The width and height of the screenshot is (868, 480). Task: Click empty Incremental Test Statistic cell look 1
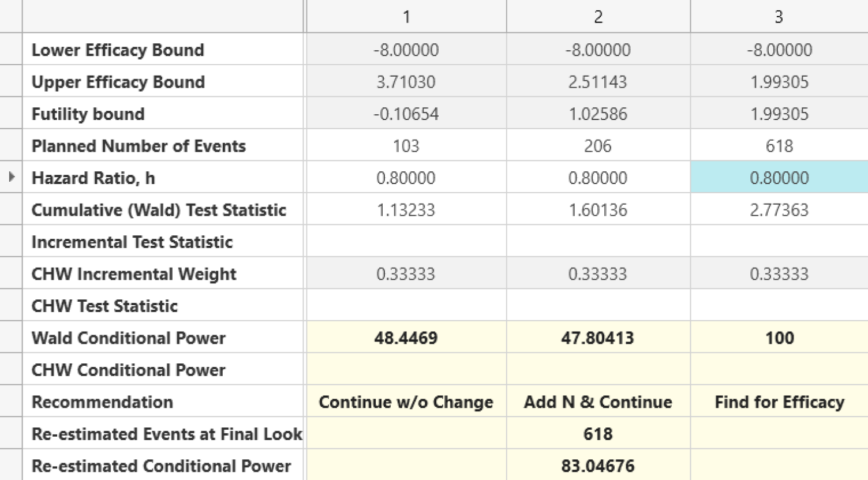click(406, 242)
